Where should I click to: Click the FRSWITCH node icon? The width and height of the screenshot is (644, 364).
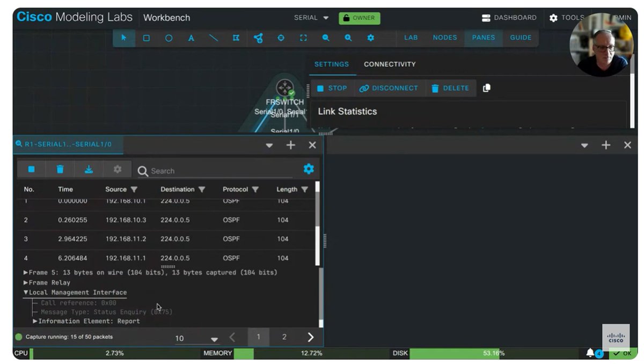coord(284,88)
